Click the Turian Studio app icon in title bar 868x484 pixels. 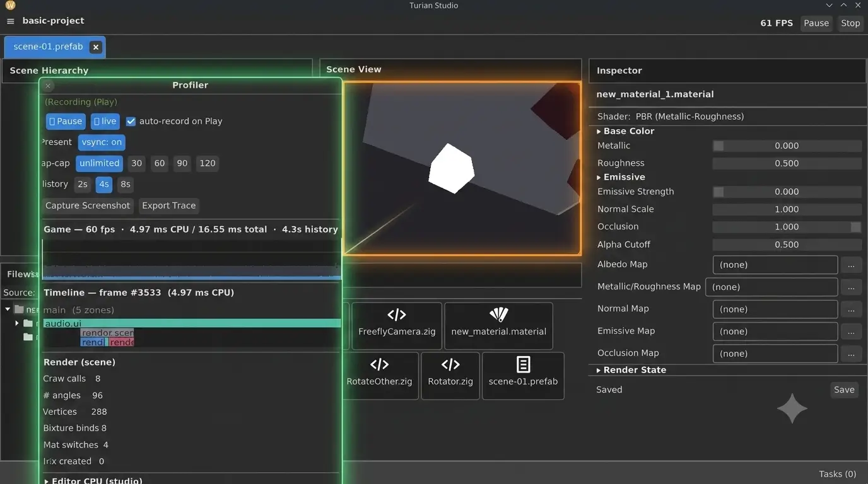9,5
